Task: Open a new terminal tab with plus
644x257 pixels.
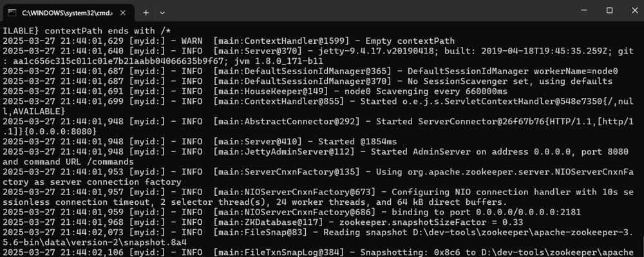Action: pyautogui.click(x=146, y=13)
